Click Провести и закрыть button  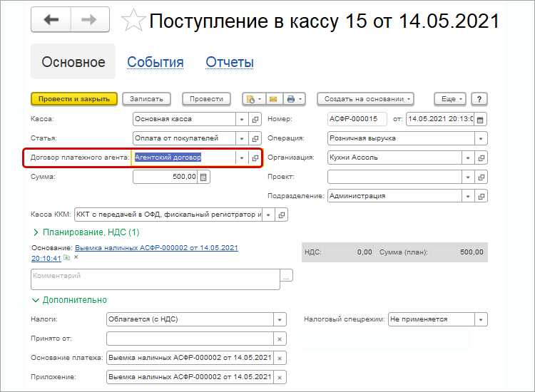click(x=74, y=99)
